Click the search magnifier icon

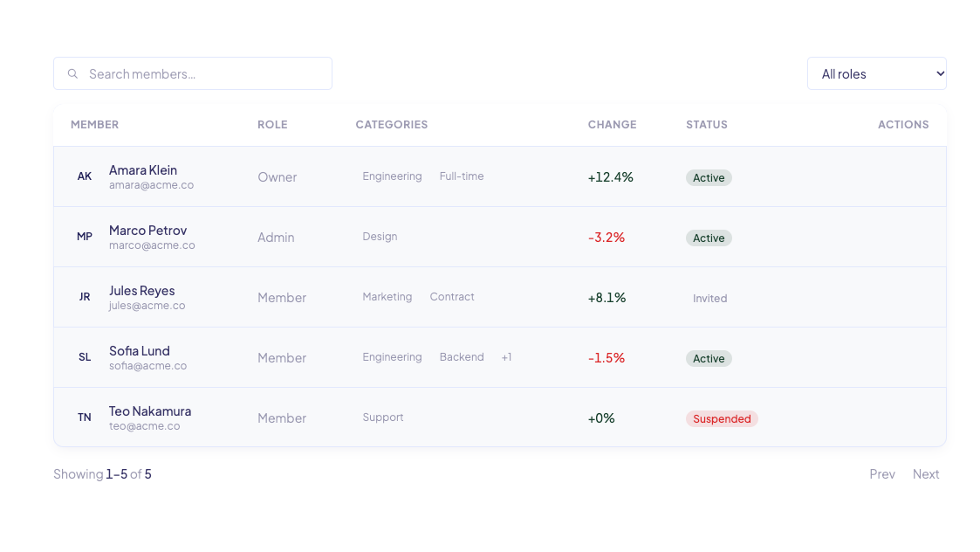pyautogui.click(x=73, y=74)
